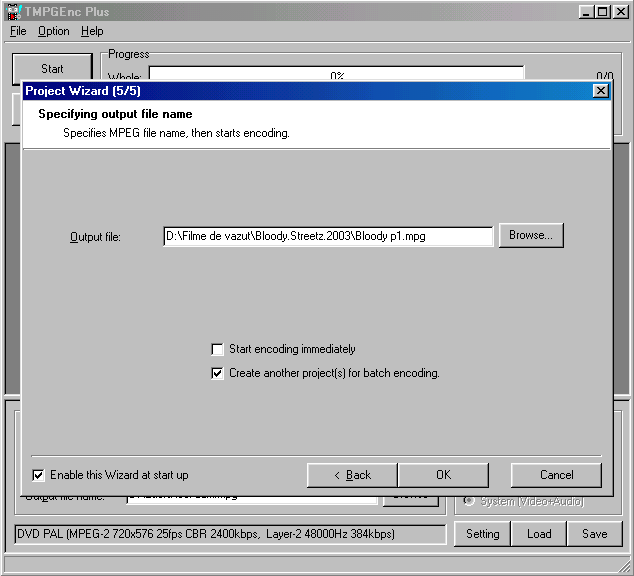The height and width of the screenshot is (576, 634).
Task: Go back to the previous wizard step
Action: pos(352,475)
